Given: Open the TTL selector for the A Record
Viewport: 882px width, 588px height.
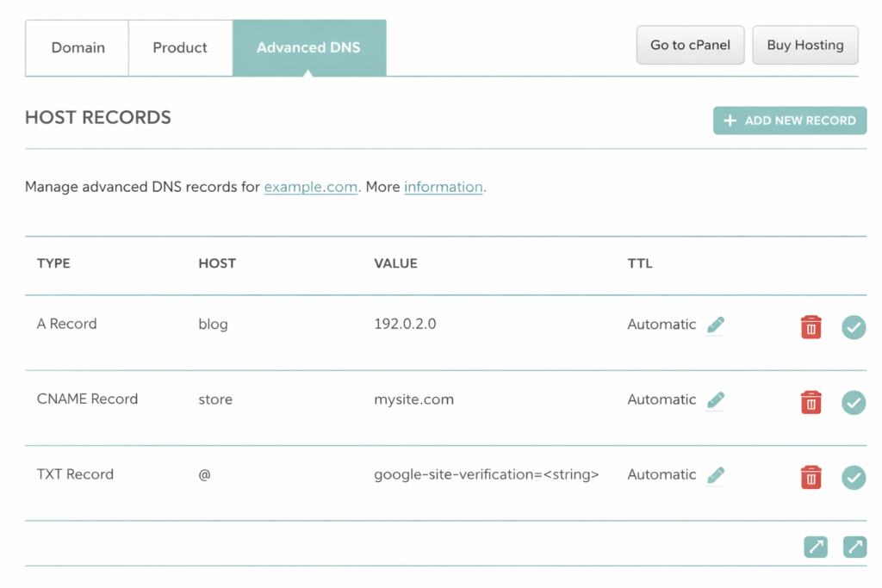Looking at the screenshot, I should [661, 324].
